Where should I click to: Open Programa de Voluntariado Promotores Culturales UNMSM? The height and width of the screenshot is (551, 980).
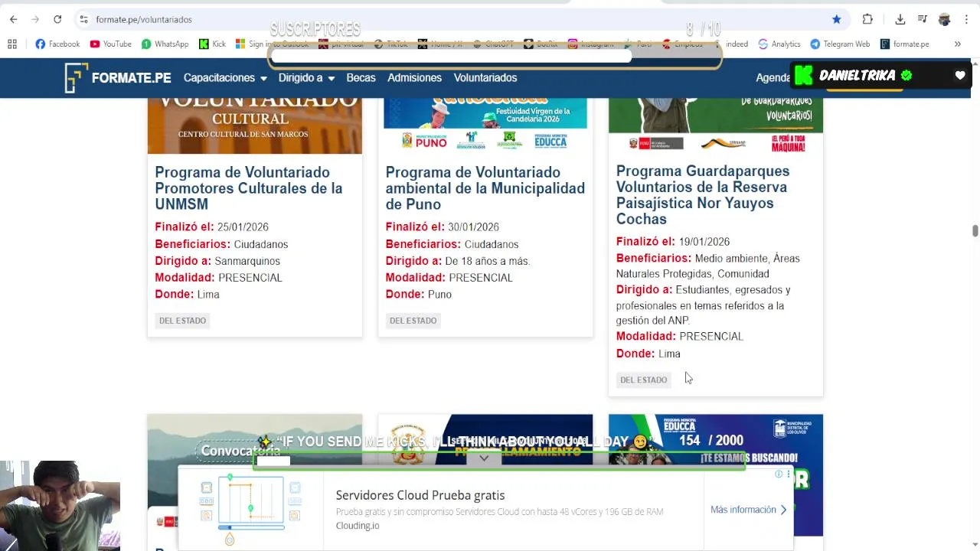pyautogui.click(x=249, y=188)
